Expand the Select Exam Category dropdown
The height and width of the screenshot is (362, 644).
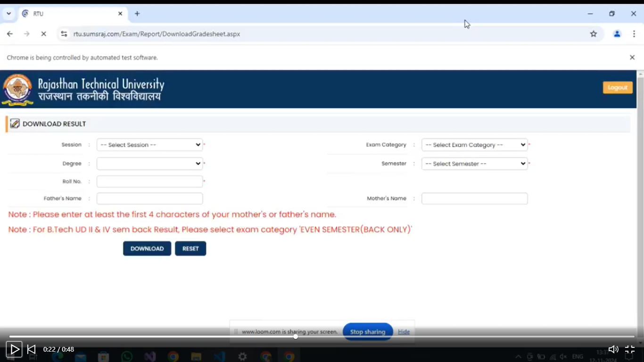pyautogui.click(x=474, y=145)
